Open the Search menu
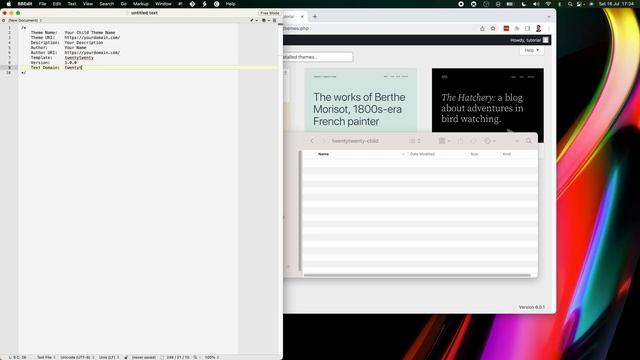Viewport: 640px width, 360px height. coord(107,4)
